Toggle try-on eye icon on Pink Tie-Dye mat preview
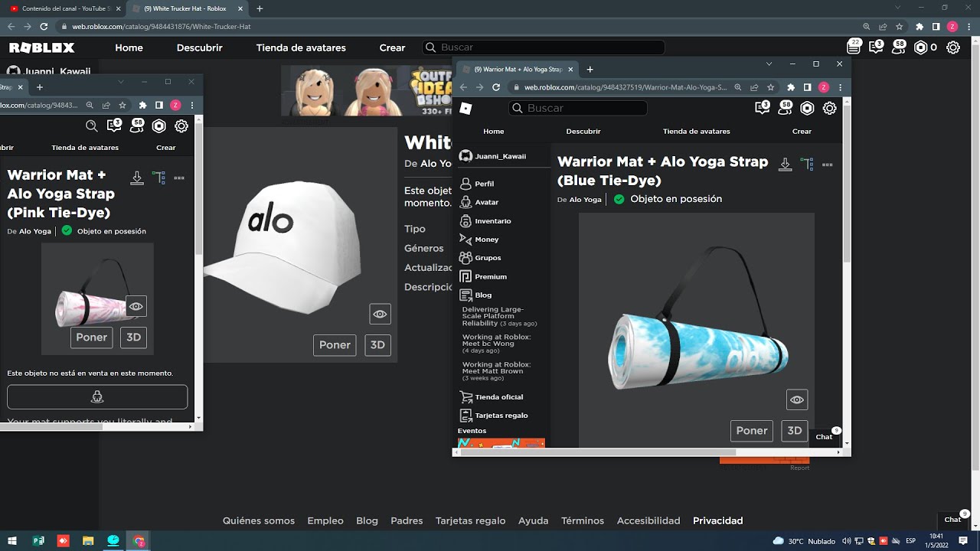The height and width of the screenshot is (551, 980). click(136, 306)
